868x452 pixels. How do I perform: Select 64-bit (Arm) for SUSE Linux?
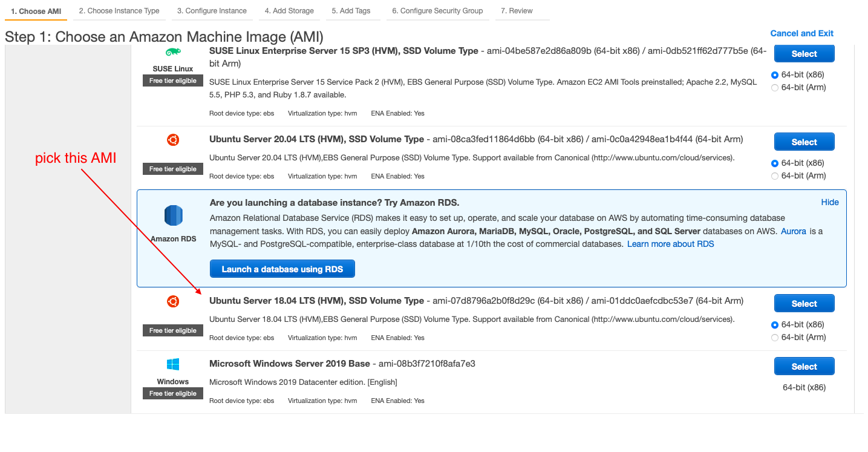775,88
